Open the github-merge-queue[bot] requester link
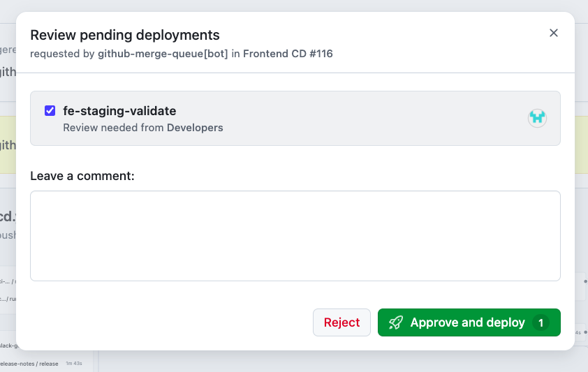 click(163, 54)
